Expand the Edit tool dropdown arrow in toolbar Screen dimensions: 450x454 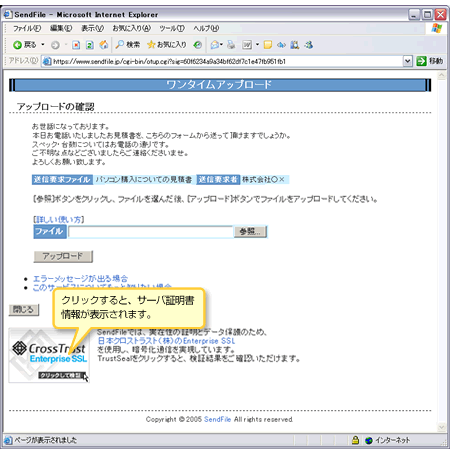[x=257, y=45]
